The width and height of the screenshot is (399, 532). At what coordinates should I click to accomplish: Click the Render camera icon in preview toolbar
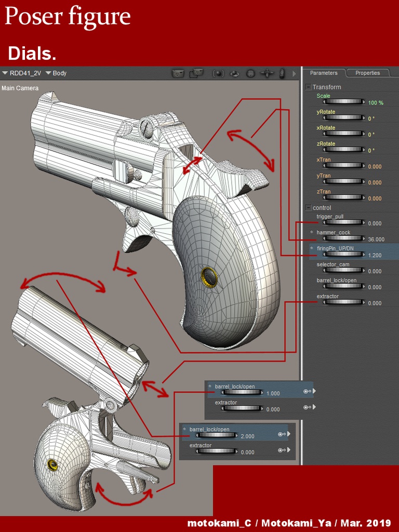[x=178, y=73]
